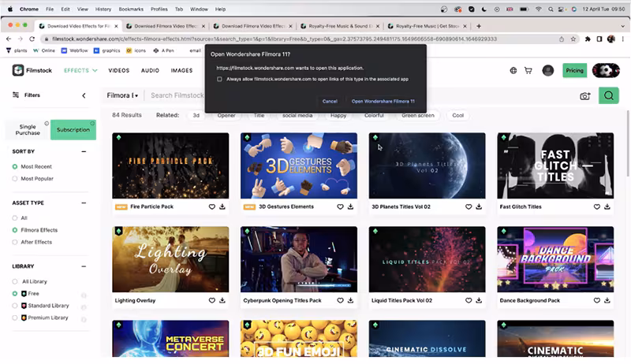Click the Search Filmstock input field

tap(177, 95)
